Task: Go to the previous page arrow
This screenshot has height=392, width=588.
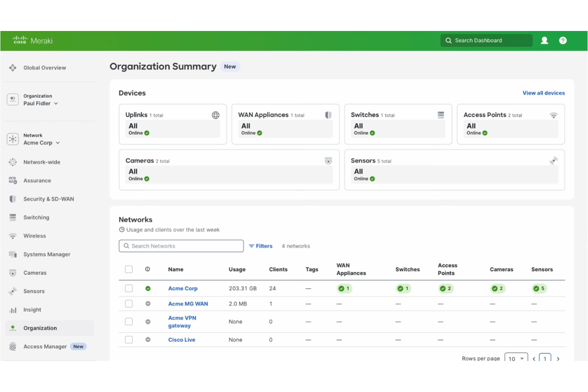Action: 534,359
